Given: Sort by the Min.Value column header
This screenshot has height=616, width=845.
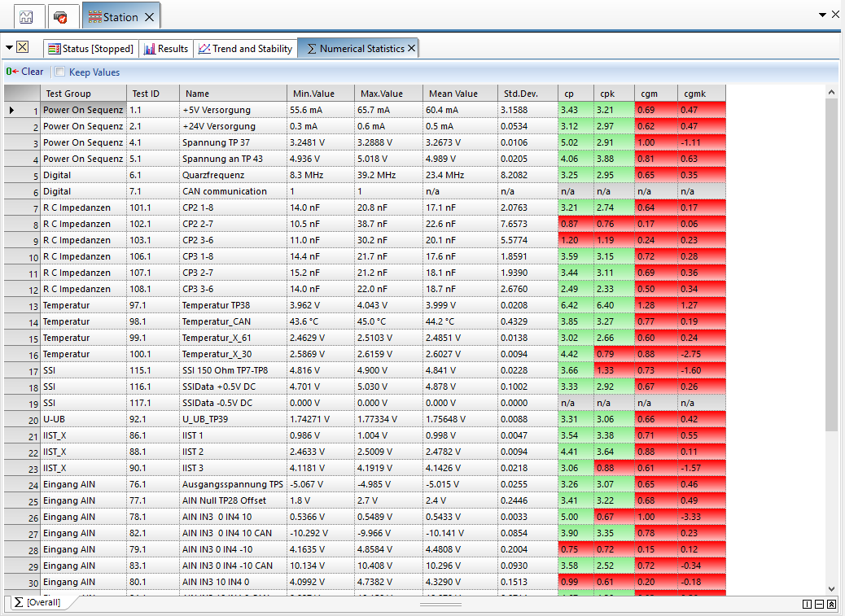Looking at the screenshot, I should [321, 93].
